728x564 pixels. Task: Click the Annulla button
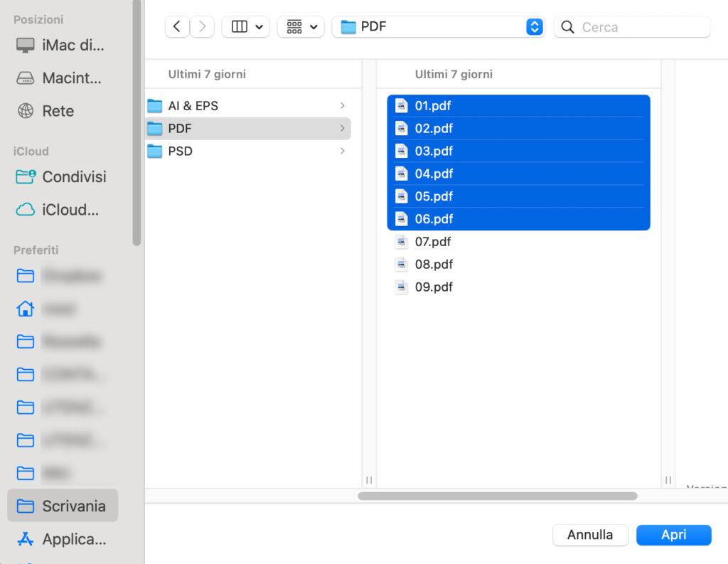pos(590,535)
